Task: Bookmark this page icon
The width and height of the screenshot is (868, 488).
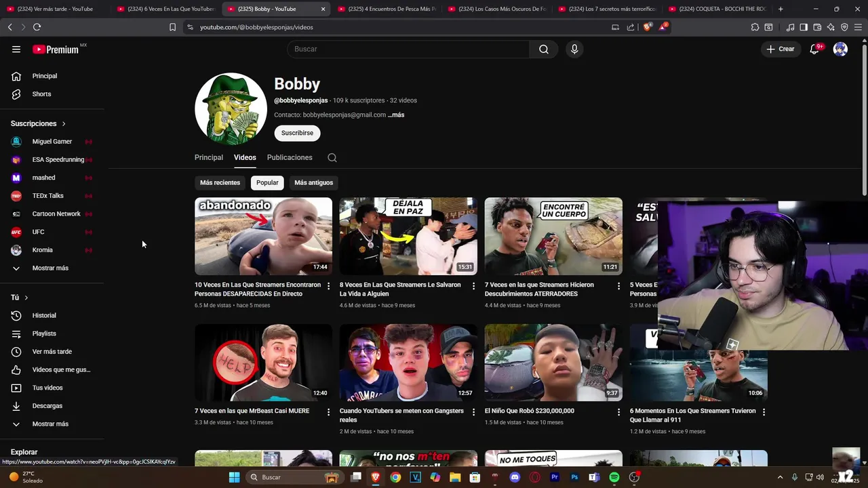Action: point(172,27)
